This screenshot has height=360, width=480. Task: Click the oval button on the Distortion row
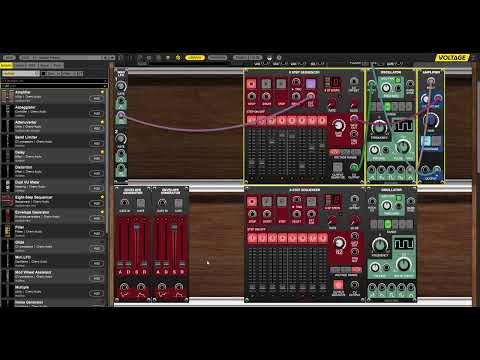click(x=96, y=174)
